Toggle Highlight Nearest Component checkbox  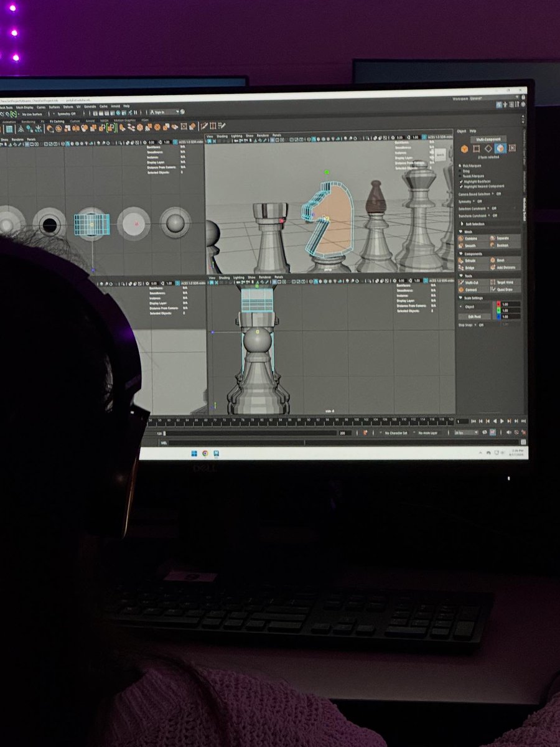(x=460, y=186)
